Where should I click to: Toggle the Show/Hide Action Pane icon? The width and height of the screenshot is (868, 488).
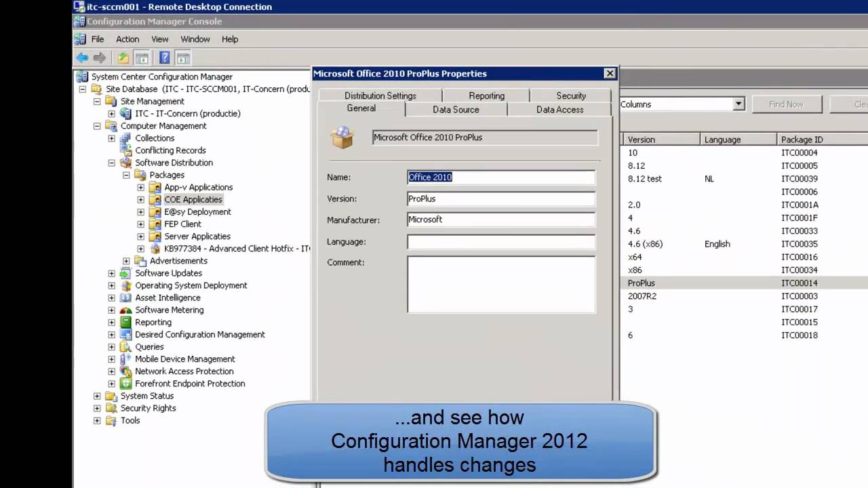[183, 58]
